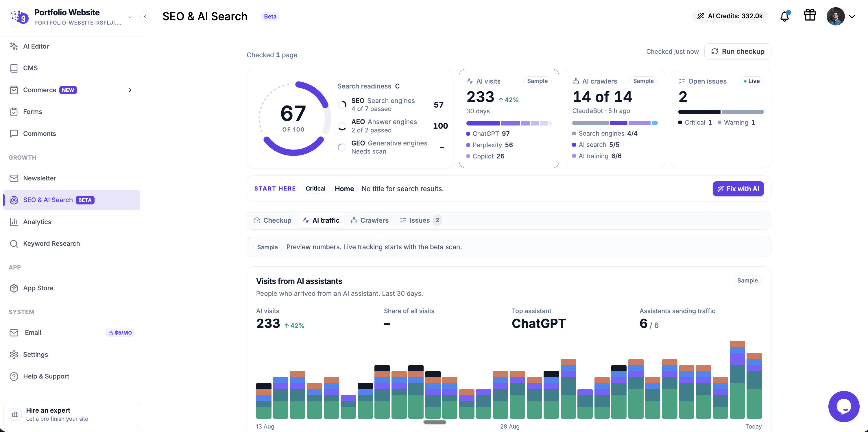Click the AI crawlers card

[615, 118]
